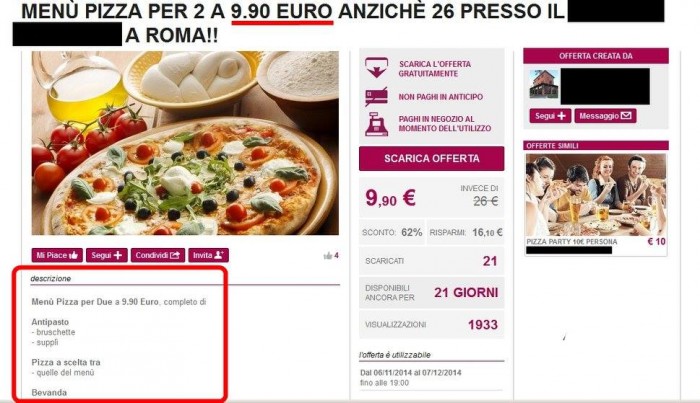Share the offer with Condividi
This screenshot has width=700, height=403.
coord(158,255)
